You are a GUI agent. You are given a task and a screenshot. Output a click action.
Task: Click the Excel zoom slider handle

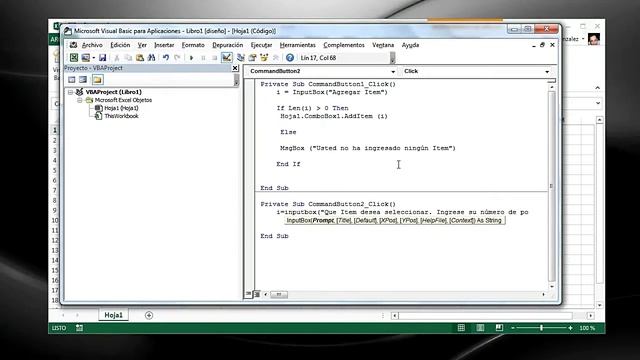pyautogui.click(x=542, y=328)
